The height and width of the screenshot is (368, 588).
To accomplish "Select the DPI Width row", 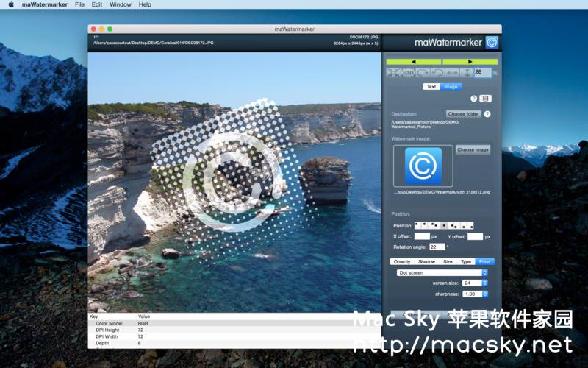I will coord(234,337).
